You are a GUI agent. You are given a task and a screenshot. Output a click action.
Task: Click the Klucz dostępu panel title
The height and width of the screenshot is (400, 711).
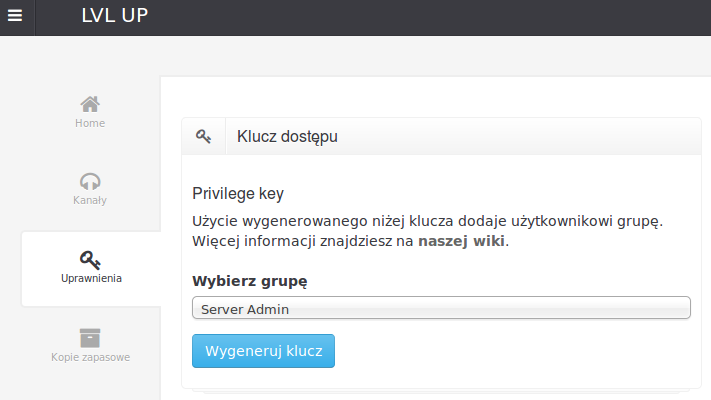point(287,137)
